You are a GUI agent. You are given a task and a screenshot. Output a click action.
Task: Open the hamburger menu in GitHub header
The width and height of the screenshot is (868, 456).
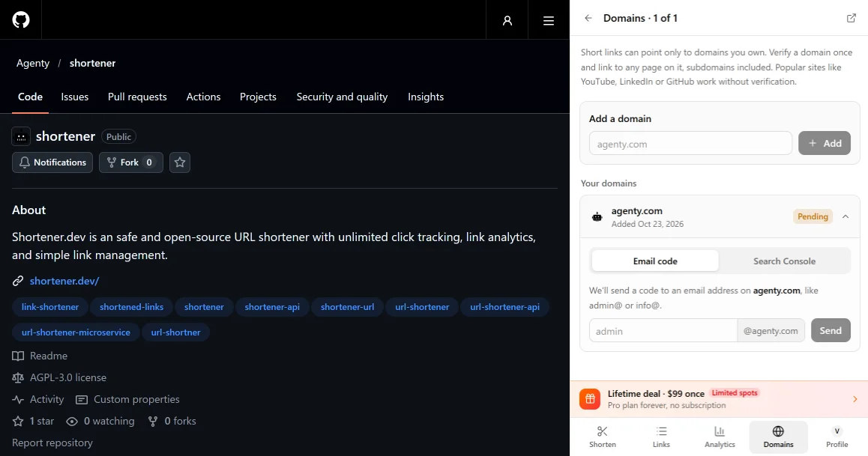click(x=549, y=20)
